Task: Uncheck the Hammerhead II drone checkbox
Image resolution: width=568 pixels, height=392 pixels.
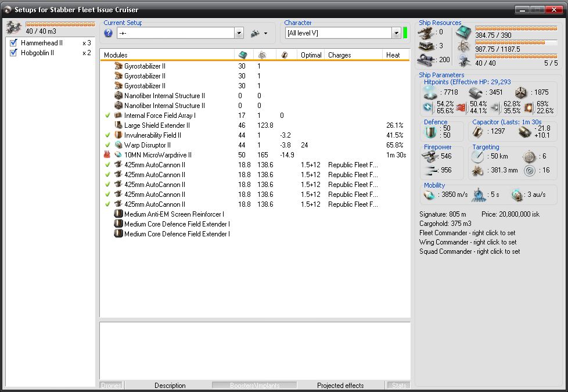Action: coord(13,43)
